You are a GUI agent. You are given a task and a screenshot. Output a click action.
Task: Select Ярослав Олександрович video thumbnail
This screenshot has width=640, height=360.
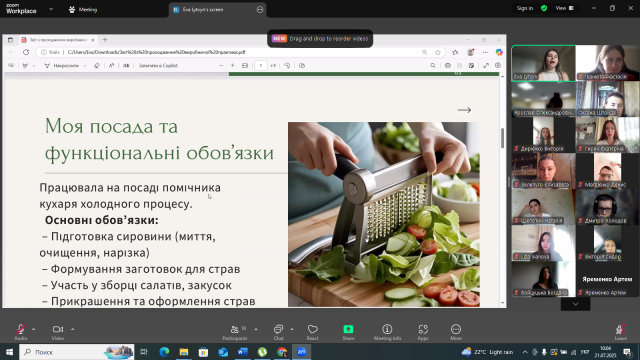pyautogui.click(x=544, y=99)
